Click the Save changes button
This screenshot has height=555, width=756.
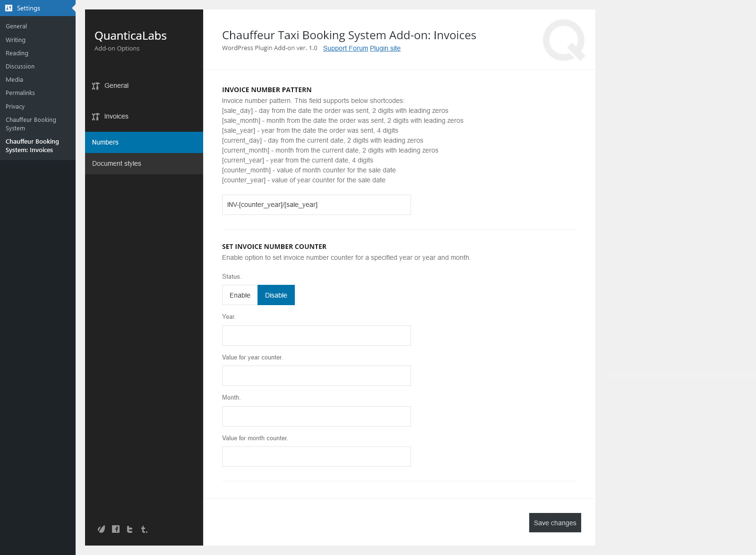point(555,522)
